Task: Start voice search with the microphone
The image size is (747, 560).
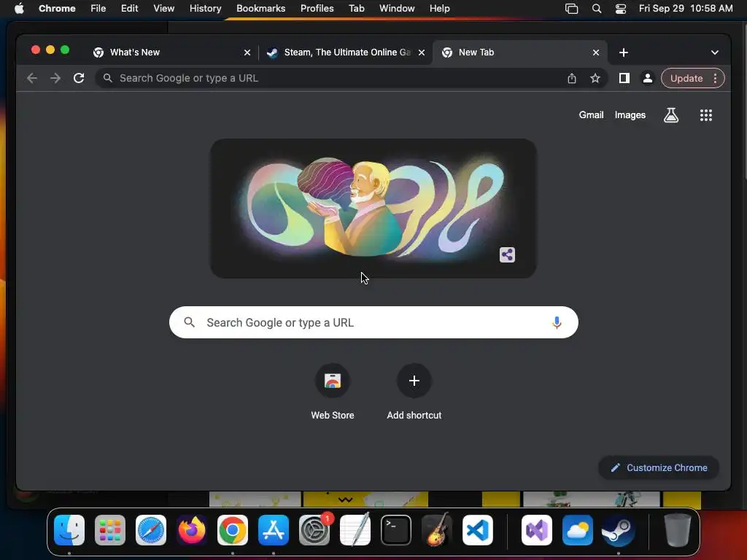Action: coord(557,322)
